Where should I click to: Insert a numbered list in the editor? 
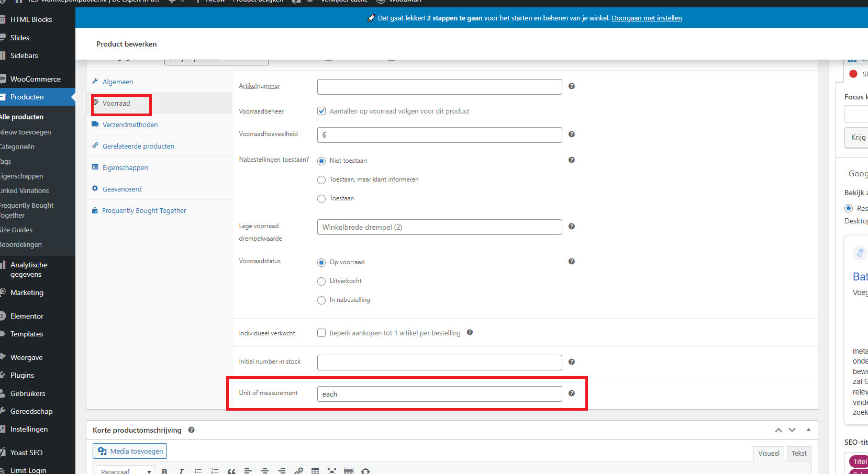215,471
